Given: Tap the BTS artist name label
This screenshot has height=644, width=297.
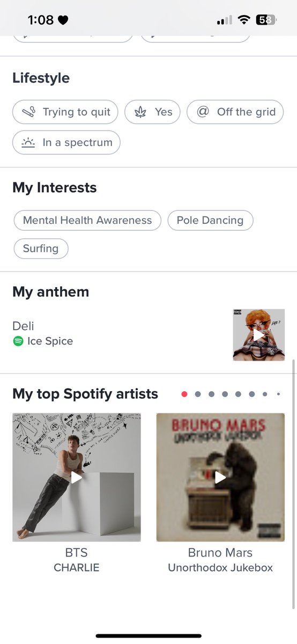Looking at the screenshot, I should coord(77,553).
